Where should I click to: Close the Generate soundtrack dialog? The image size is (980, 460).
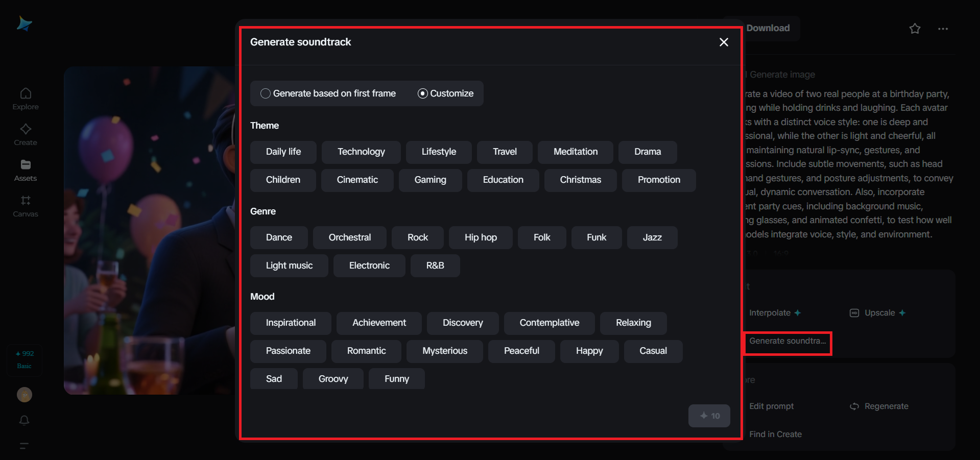click(724, 42)
